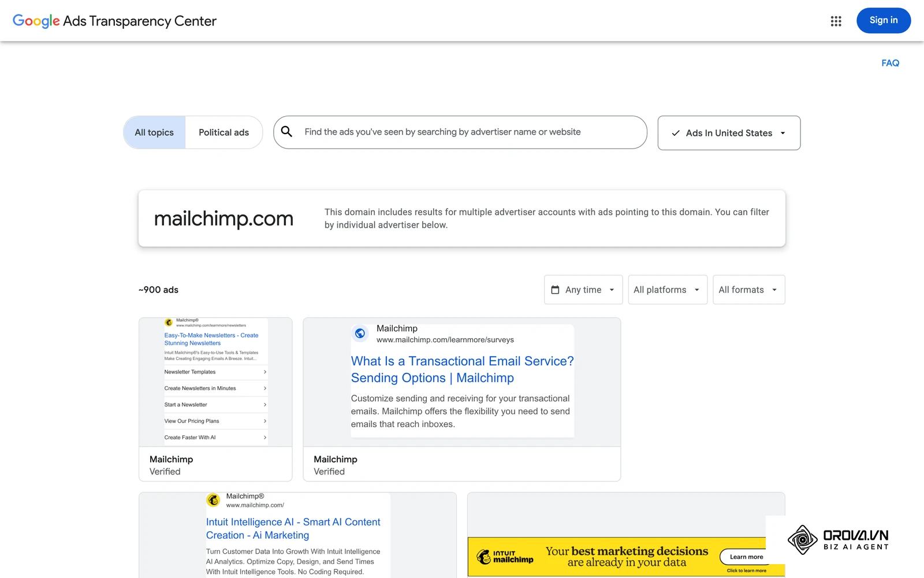Click the checkmark icon in the region selector
This screenshot has height=578, width=924.
coord(675,133)
